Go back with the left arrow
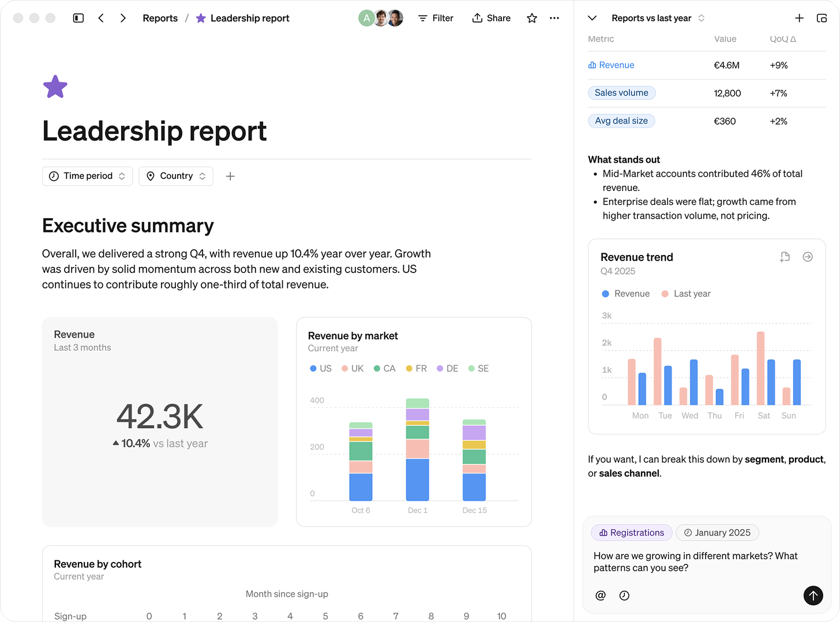Screen dimensions: 840x622 coord(101,18)
